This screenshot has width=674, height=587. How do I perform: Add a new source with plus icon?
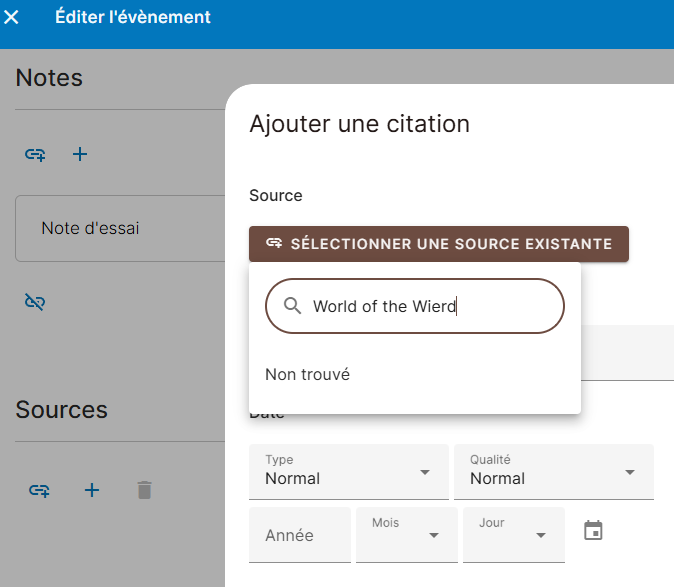pos(92,490)
